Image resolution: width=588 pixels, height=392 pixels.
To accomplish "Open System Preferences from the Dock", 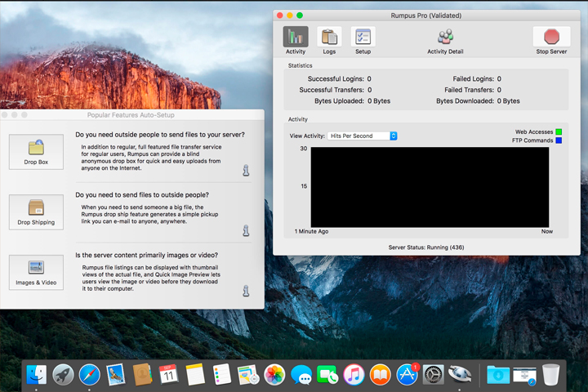I will 433,374.
